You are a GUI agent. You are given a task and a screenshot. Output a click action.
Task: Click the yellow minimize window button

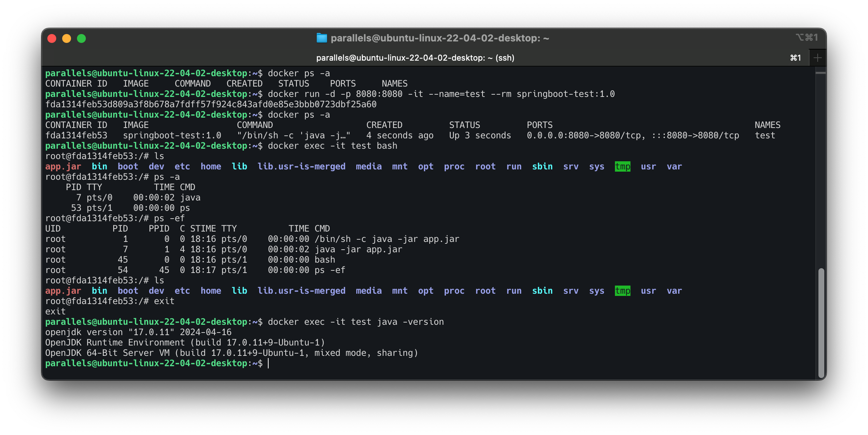pyautogui.click(x=67, y=38)
